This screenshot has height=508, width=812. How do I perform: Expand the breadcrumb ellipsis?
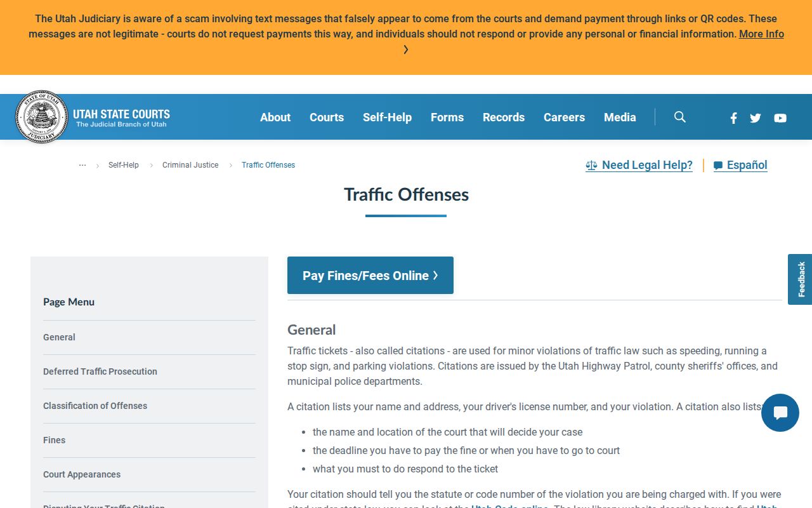click(x=82, y=165)
